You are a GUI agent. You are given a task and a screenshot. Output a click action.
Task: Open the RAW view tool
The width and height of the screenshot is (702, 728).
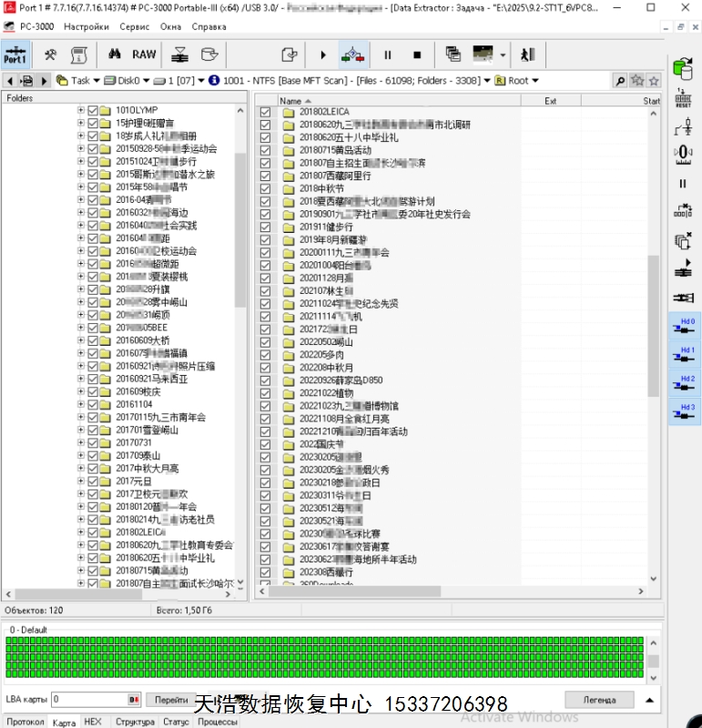point(144,55)
